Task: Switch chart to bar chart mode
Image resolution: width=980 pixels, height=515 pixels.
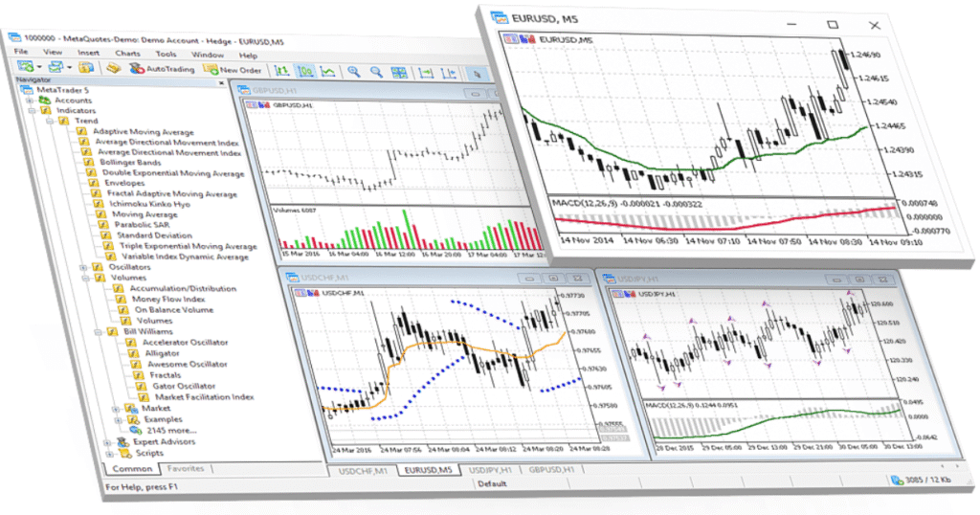Action: (x=282, y=70)
